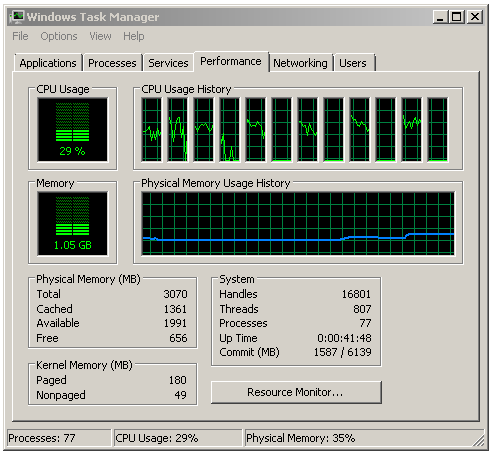Click the Physical Memory Usage History graph
The height and width of the screenshot is (454, 492).
[298, 224]
